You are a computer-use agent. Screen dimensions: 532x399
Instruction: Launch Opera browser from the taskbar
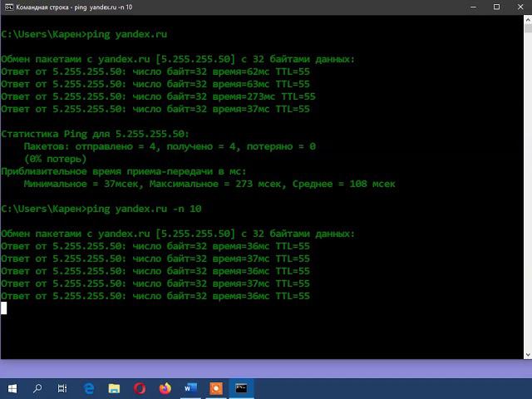(x=140, y=388)
